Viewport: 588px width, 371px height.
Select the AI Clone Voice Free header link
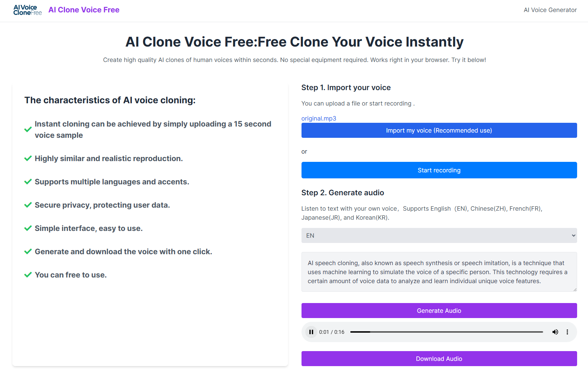(83, 10)
